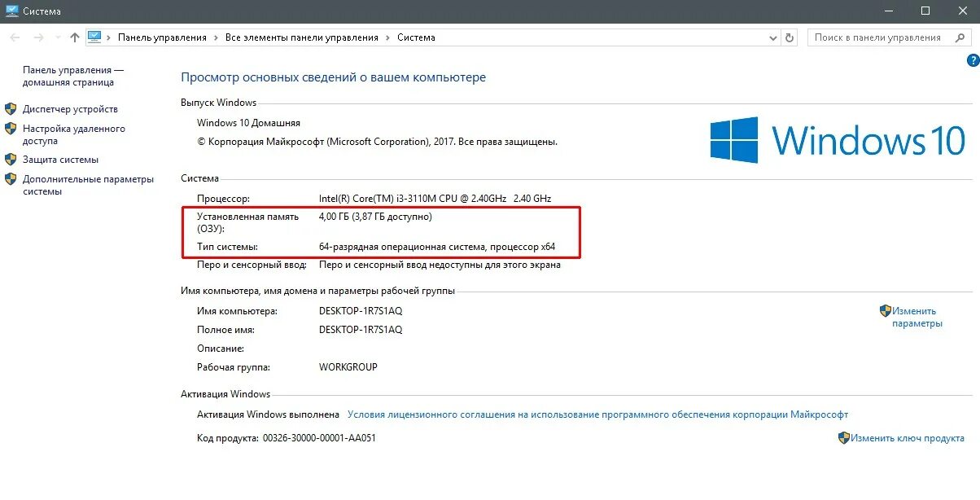The image size is (980, 500).
Task: Go back with the Back arrow
Action: [15, 37]
